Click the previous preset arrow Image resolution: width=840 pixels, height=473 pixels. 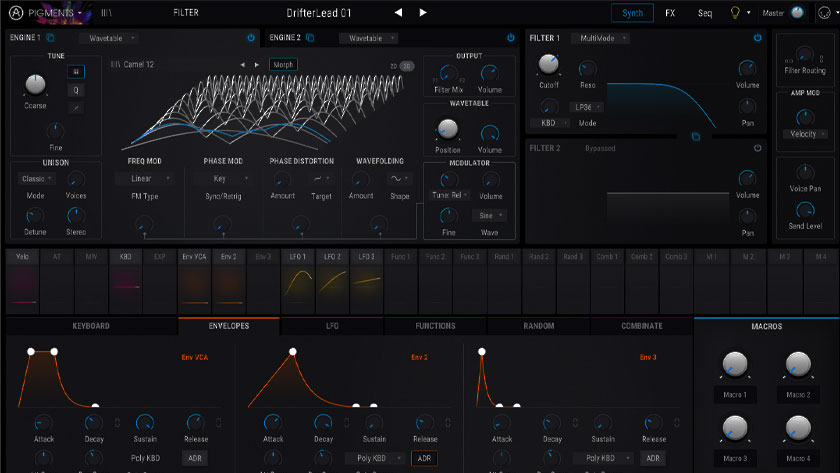coord(398,13)
